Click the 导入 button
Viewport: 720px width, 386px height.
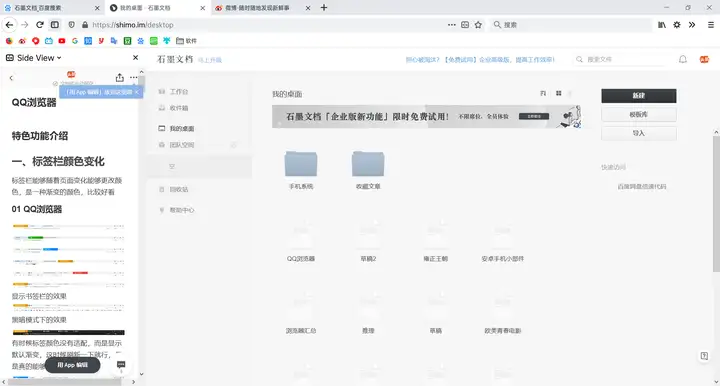coord(639,133)
